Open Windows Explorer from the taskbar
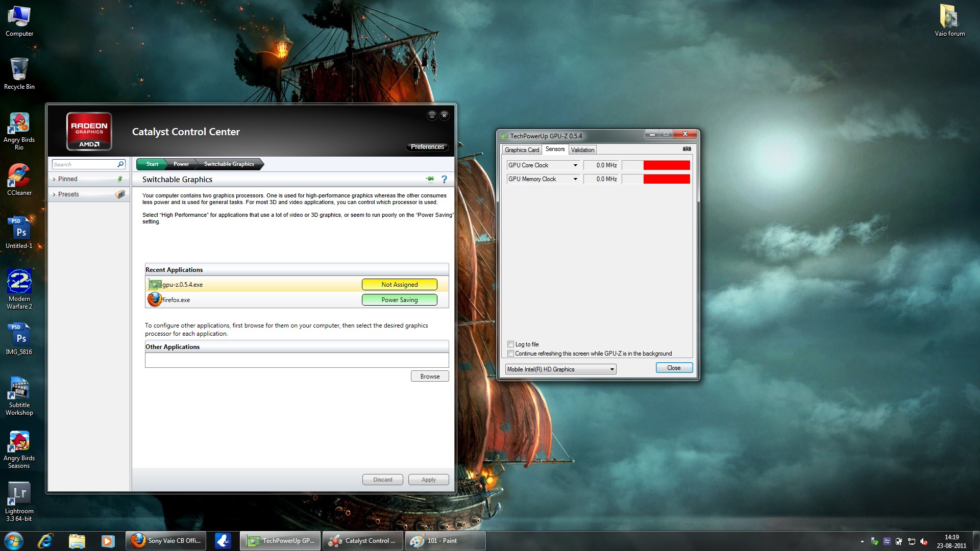This screenshot has height=551, width=980. point(77,541)
